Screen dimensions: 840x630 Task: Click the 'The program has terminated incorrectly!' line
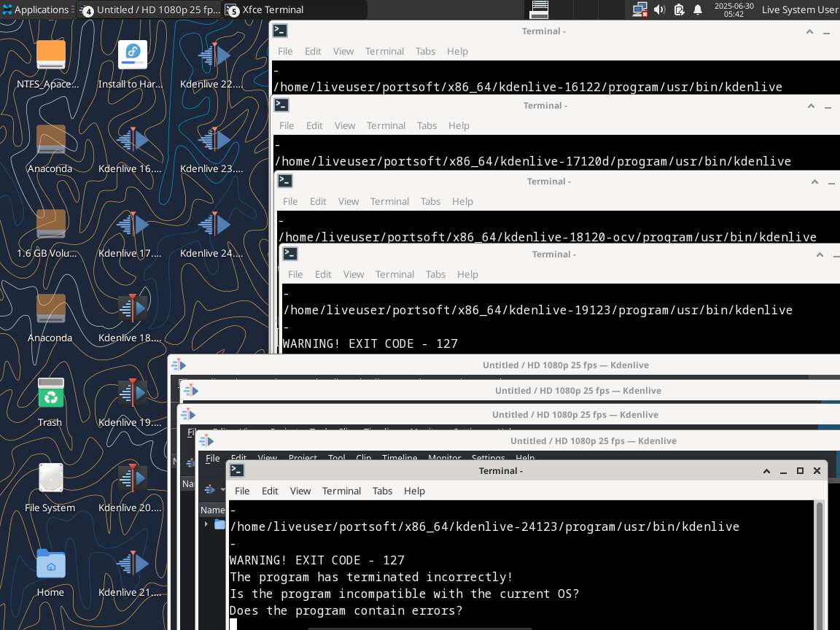pos(371,577)
